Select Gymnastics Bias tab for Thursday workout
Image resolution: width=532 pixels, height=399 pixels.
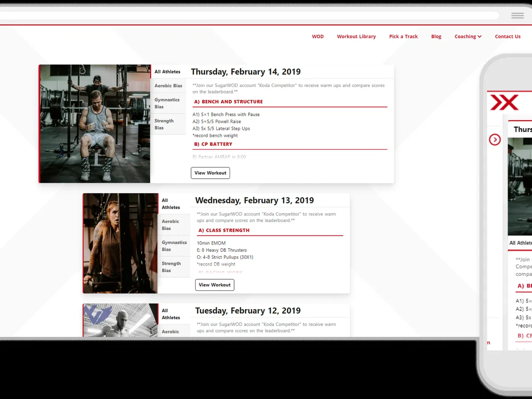point(168,103)
